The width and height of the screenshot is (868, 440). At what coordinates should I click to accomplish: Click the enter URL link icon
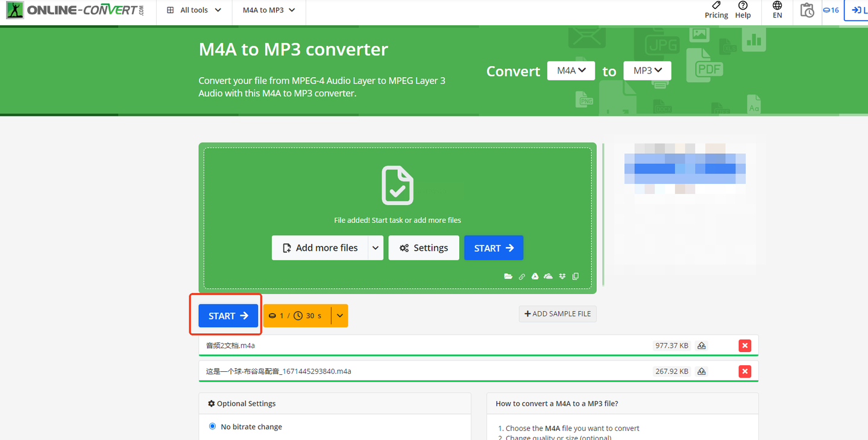[x=521, y=277]
